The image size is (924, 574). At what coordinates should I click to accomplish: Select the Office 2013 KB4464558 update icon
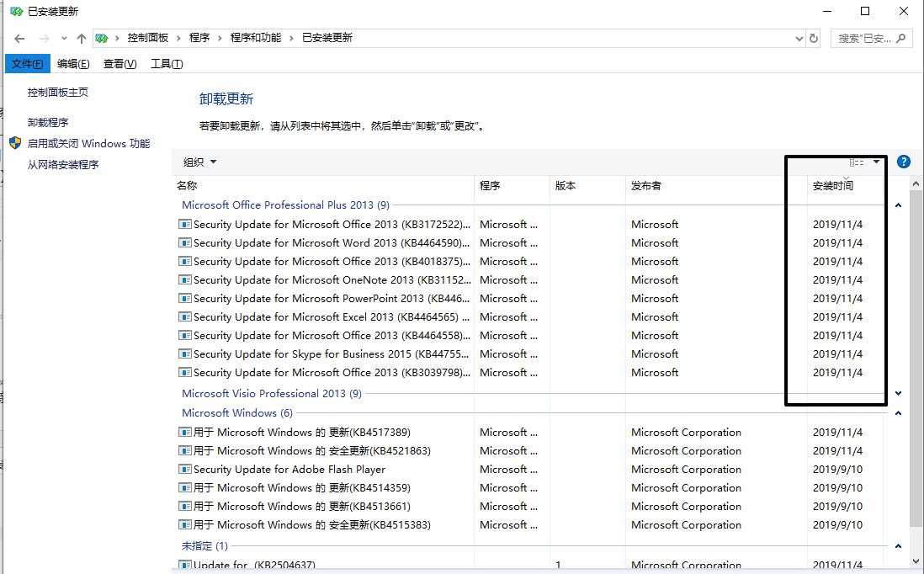click(185, 335)
